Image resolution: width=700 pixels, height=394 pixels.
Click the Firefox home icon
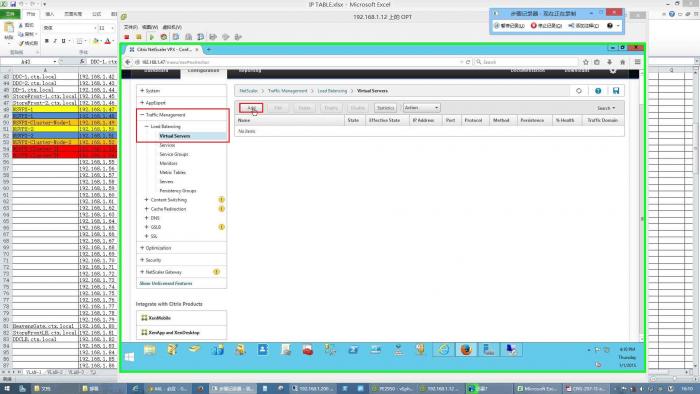pyautogui.click(x=623, y=62)
